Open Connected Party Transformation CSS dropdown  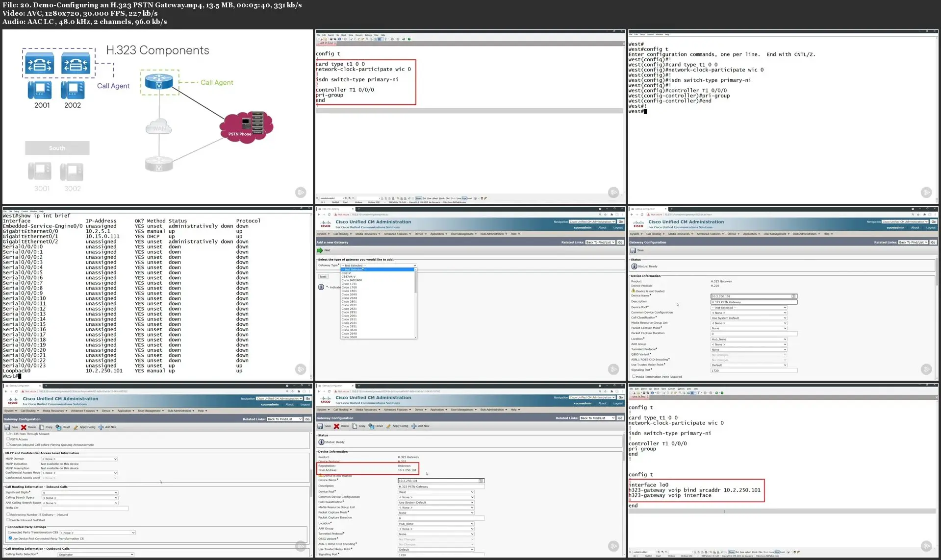click(98, 533)
